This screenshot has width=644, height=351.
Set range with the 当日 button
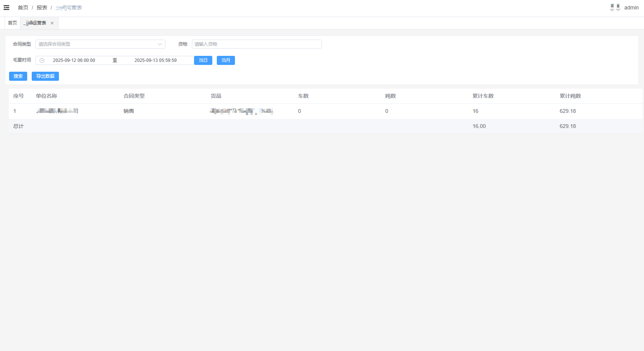coord(203,60)
